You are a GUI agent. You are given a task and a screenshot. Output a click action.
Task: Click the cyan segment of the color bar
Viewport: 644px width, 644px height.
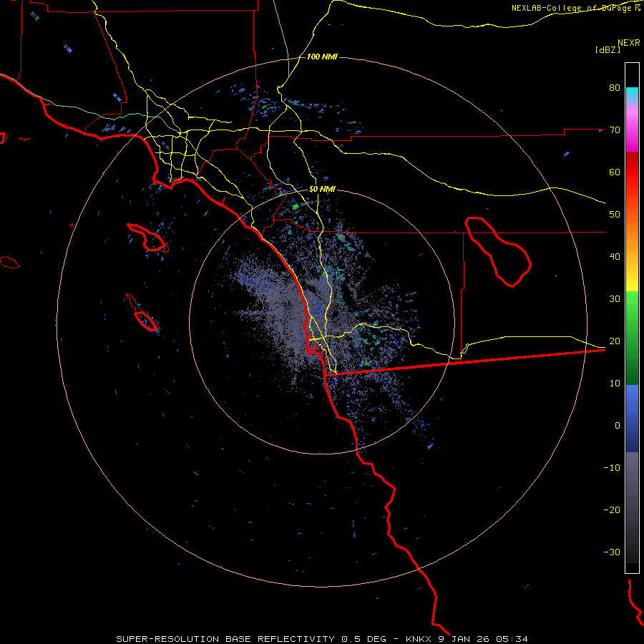[632, 94]
